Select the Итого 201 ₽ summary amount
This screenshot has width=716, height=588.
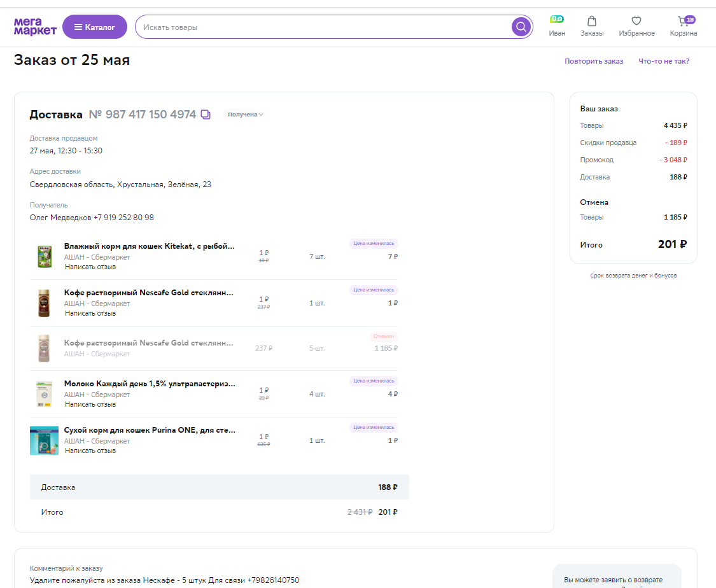click(672, 244)
